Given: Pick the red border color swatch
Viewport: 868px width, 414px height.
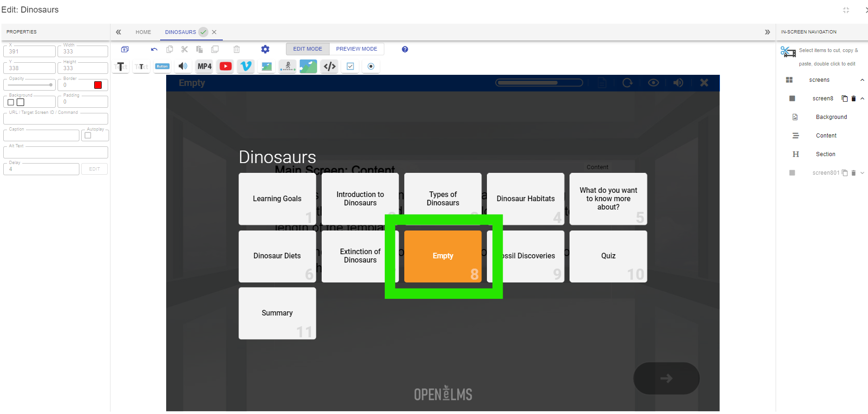Looking at the screenshot, I should pos(98,85).
